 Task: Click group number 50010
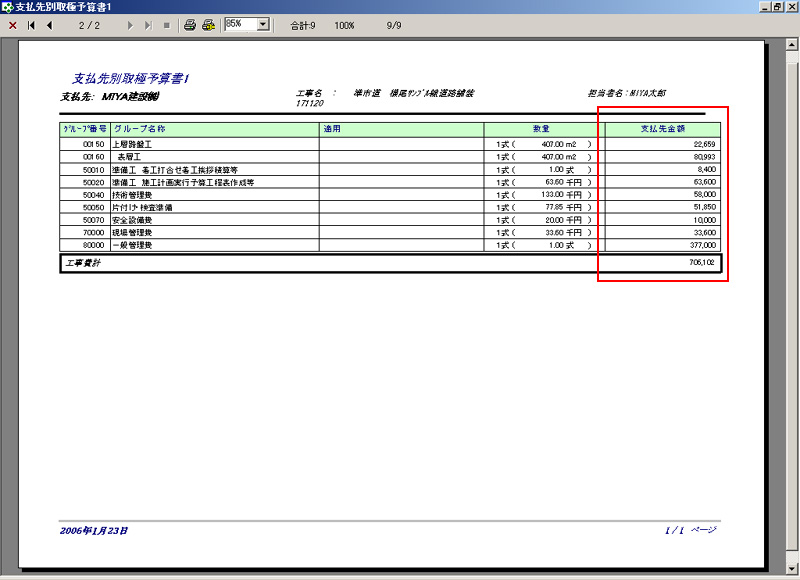[93, 170]
